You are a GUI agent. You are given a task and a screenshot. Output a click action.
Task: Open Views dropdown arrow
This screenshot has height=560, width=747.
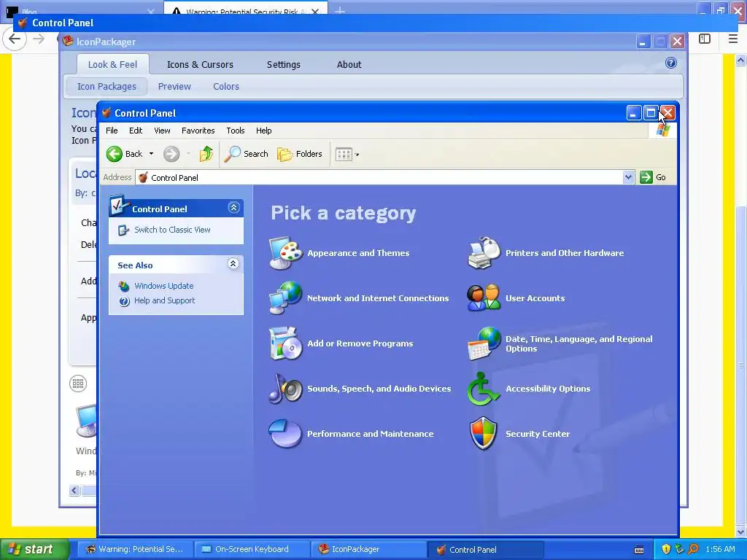(357, 155)
